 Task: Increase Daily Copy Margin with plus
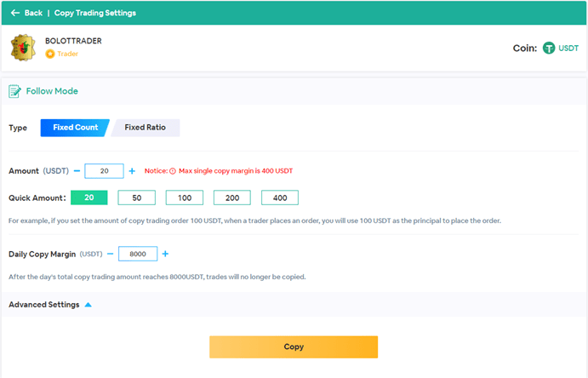click(x=165, y=254)
